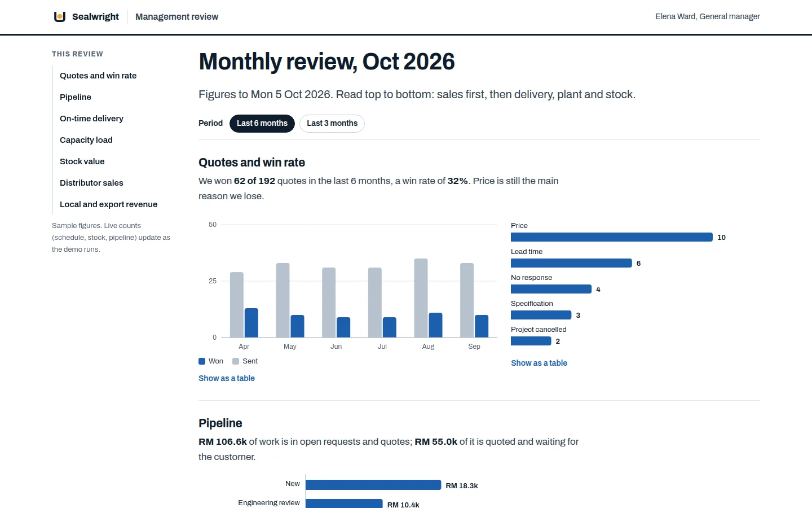Jump to Quotes and win rate section
Viewport: 812px width, 508px height.
click(x=98, y=76)
